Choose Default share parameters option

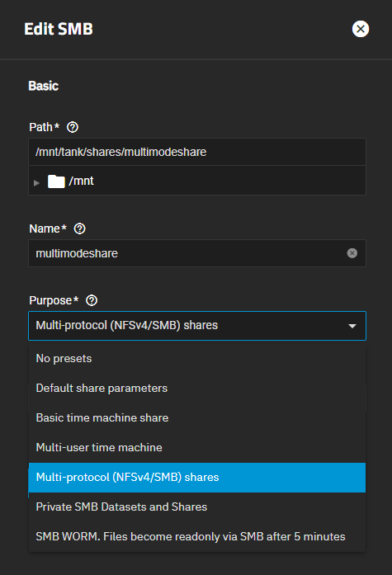[x=197, y=388]
